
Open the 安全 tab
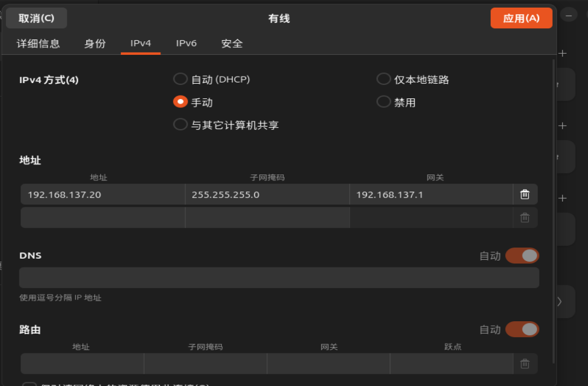click(x=232, y=44)
